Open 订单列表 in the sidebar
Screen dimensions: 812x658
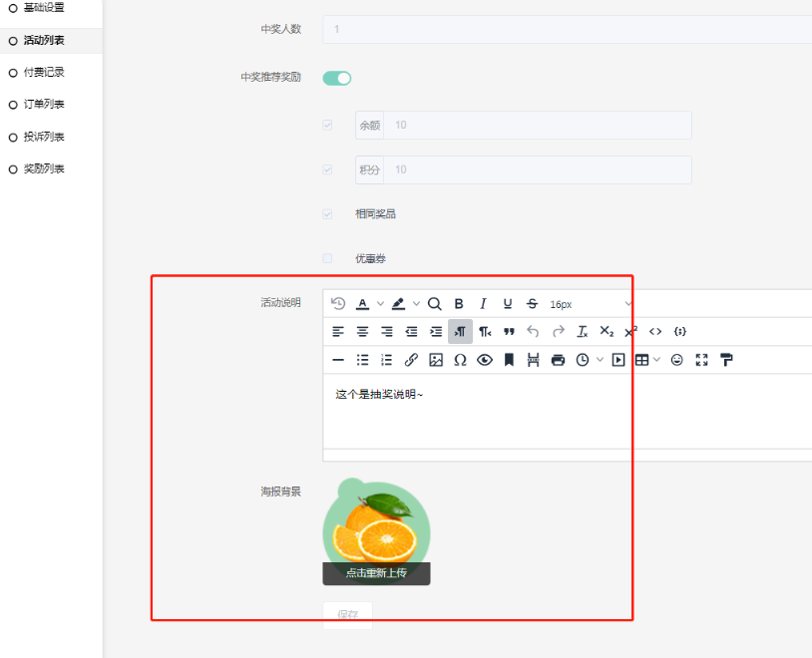pyautogui.click(x=44, y=105)
